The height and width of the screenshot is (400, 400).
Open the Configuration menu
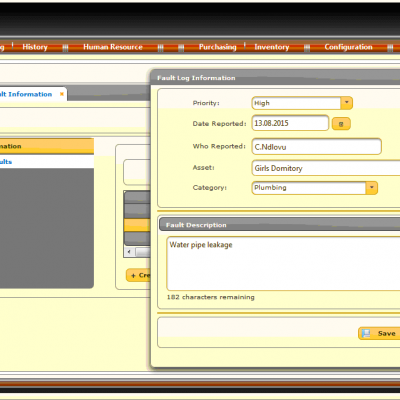point(348,47)
